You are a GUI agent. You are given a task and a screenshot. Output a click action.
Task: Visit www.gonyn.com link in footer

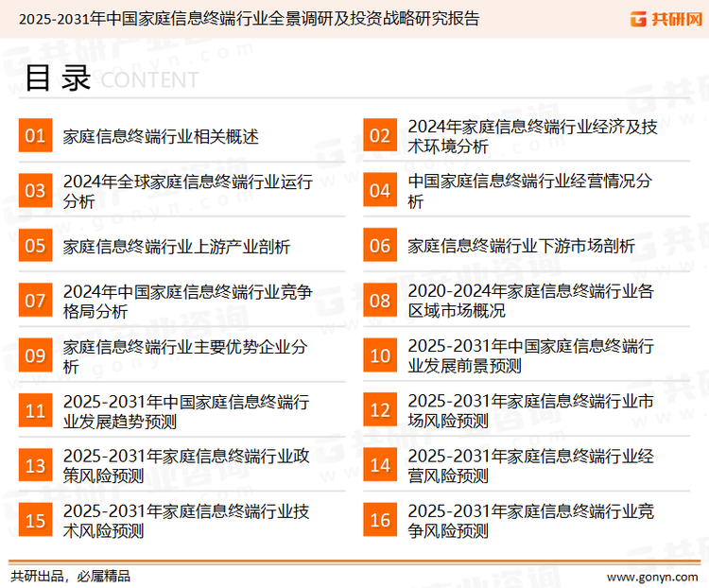[x=651, y=576]
